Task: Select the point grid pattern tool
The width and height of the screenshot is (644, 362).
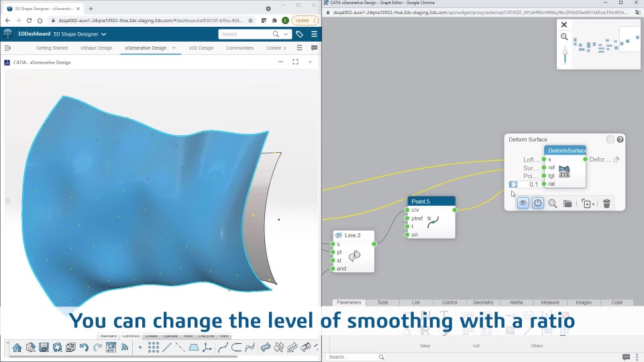Action: [154, 348]
